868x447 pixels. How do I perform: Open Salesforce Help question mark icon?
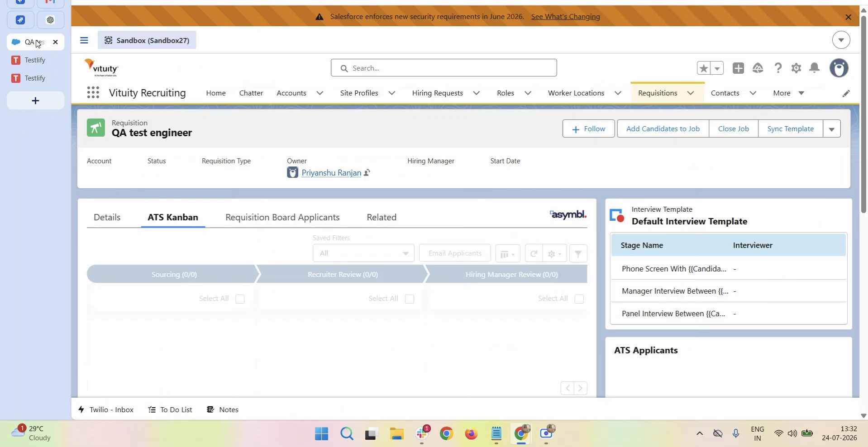coord(778,68)
